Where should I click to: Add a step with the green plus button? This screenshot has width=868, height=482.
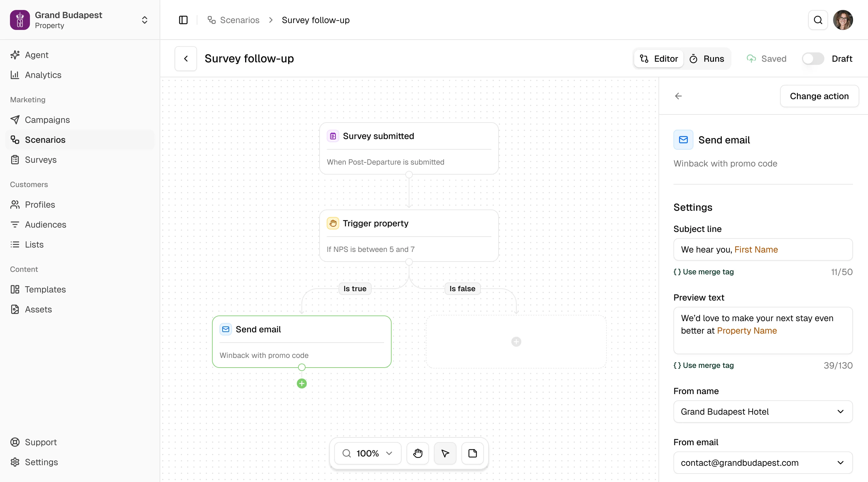301,383
